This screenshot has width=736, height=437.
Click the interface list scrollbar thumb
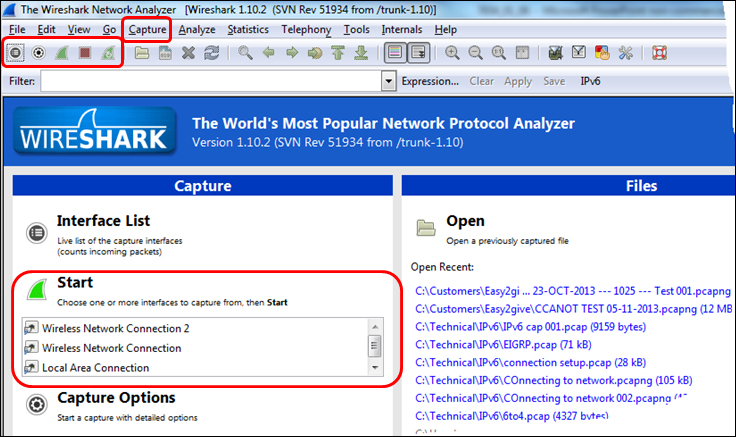375,346
